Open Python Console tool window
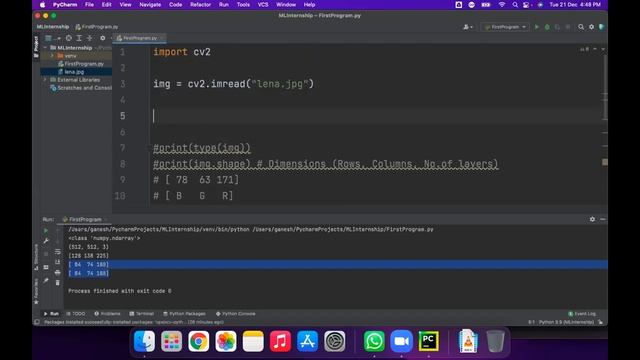 (236, 313)
